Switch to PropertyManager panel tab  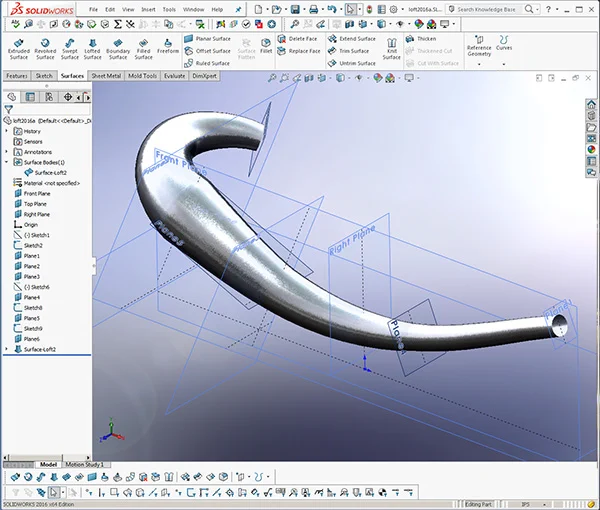click(x=30, y=97)
